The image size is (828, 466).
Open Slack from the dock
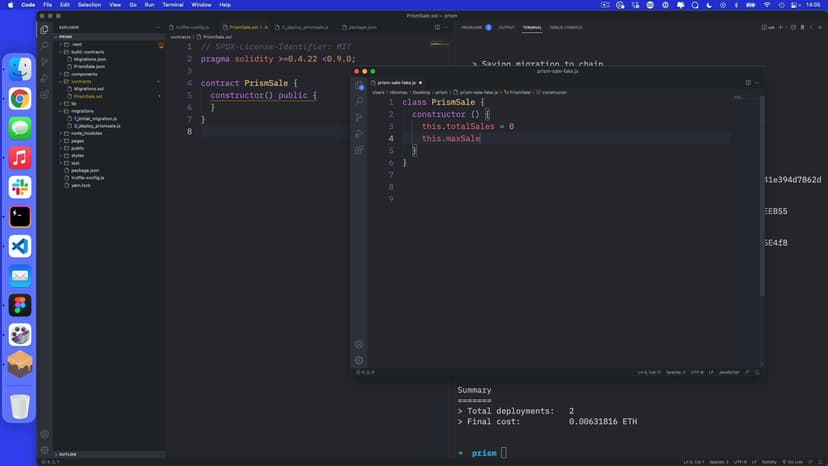tap(20, 187)
